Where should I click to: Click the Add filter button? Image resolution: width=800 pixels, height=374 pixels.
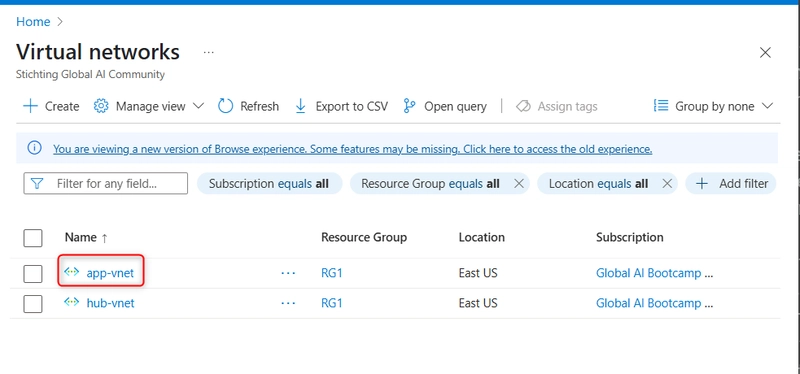pyautogui.click(x=731, y=184)
